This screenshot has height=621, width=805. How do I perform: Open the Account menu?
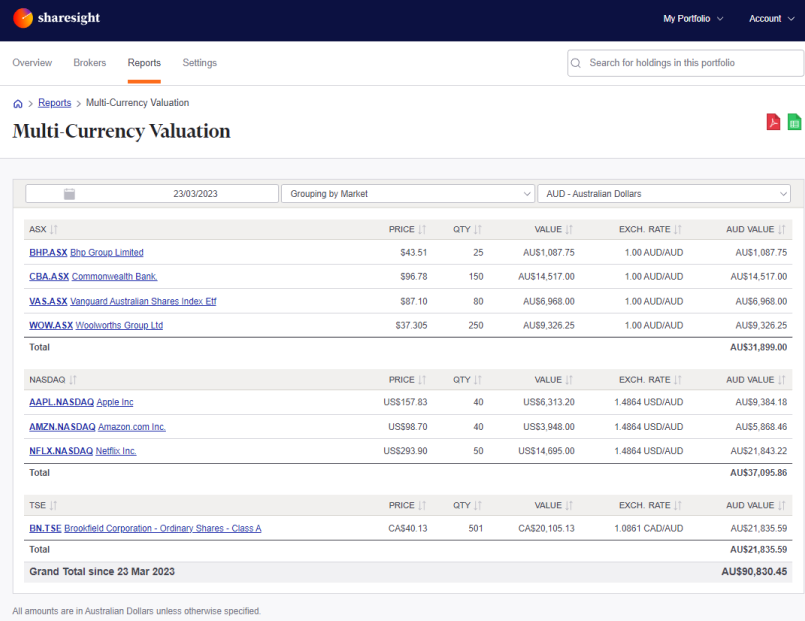coord(772,18)
